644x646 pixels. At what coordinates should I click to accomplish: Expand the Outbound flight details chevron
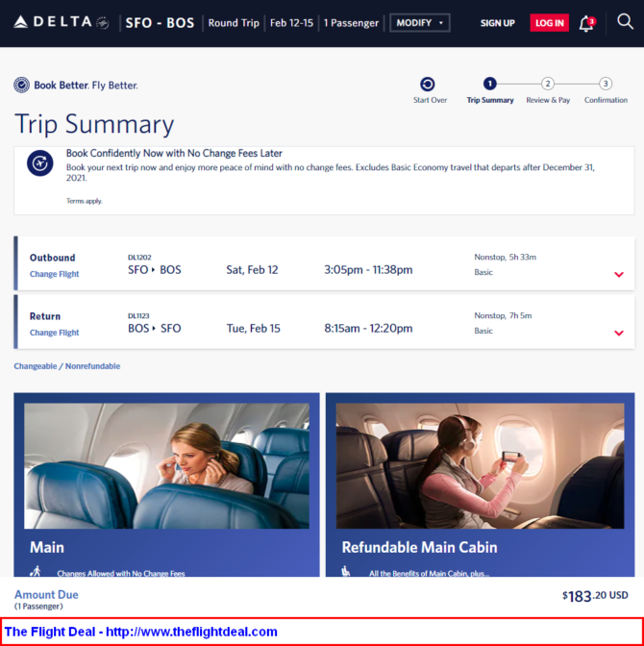(x=619, y=274)
